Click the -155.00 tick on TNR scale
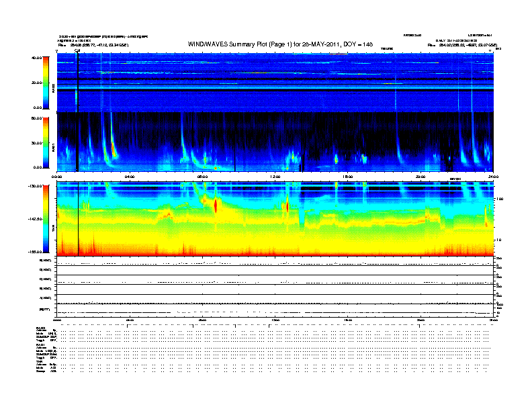The height and width of the screenshot is (411, 532). click(35, 252)
